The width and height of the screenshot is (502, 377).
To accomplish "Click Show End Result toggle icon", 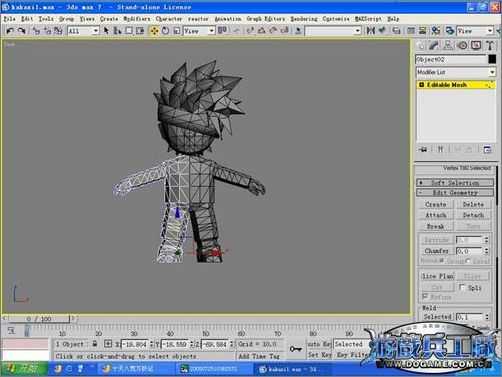I will (x=440, y=149).
